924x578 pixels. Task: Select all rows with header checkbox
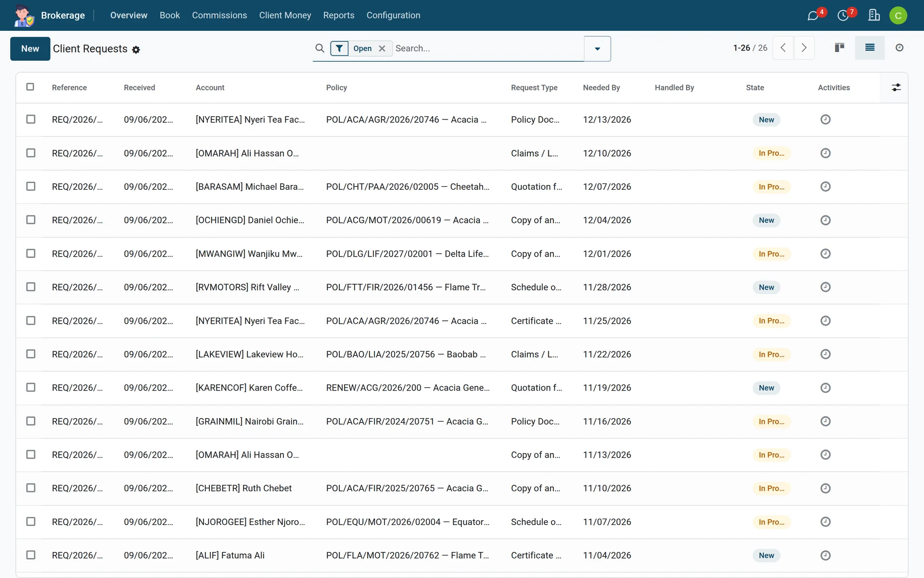click(30, 87)
